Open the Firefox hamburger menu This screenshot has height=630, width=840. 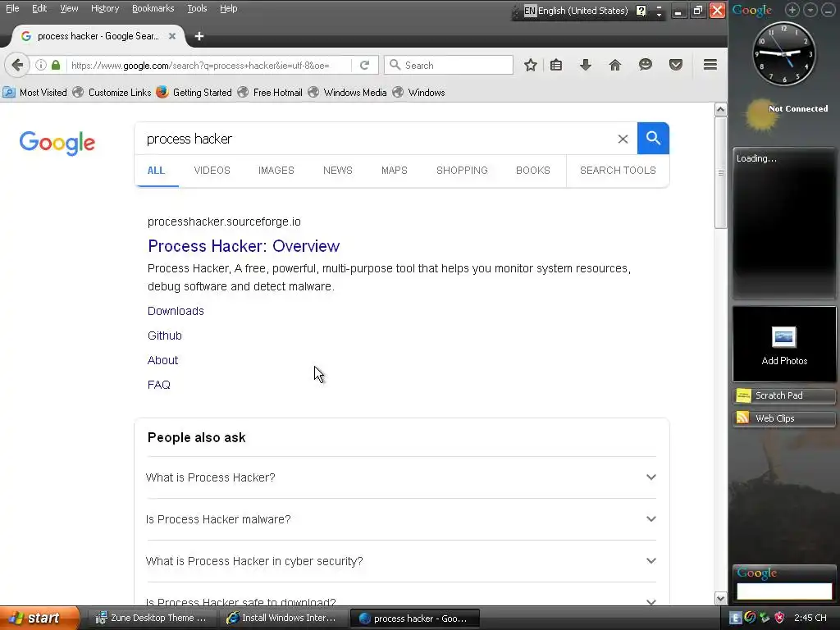710,65
